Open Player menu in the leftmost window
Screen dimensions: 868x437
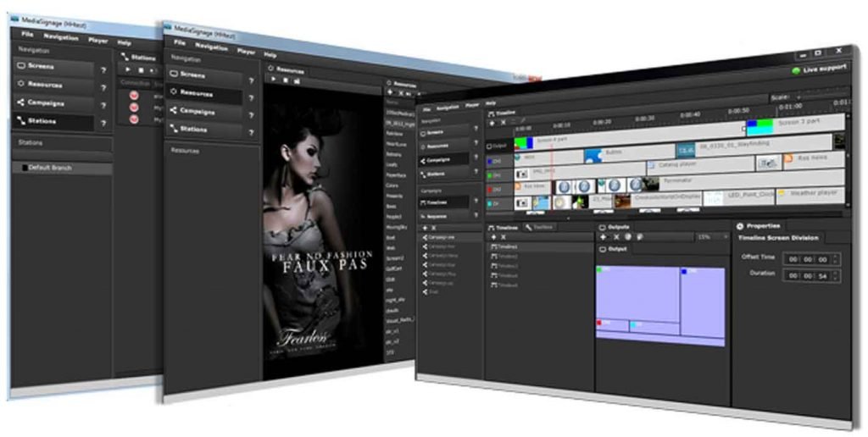98,41
